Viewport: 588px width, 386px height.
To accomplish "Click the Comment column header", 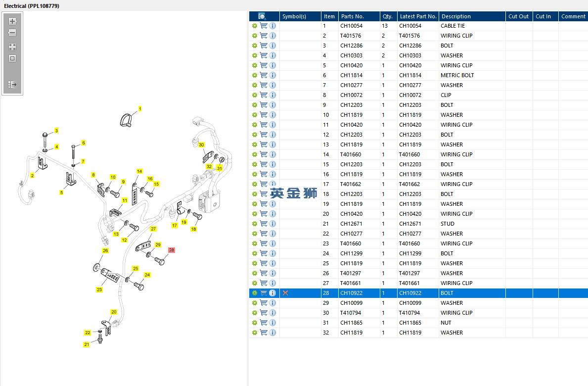I will pos(573,16).
